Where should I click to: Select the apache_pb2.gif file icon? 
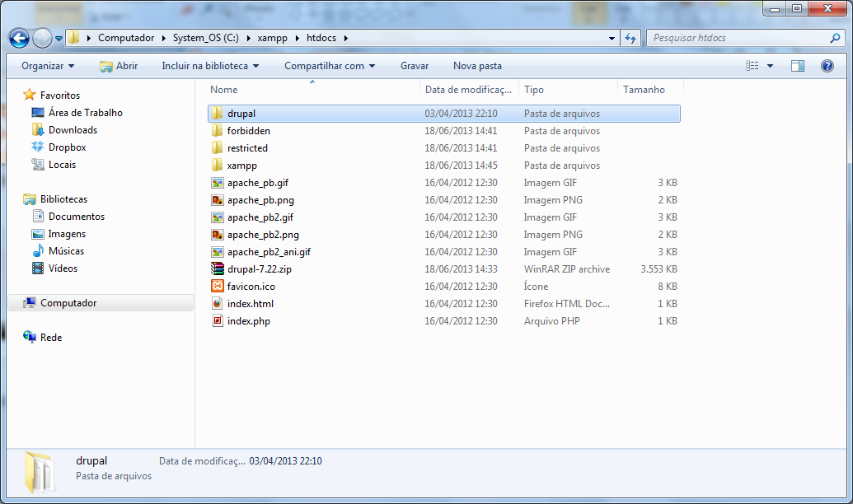pyautogui.click(x=217, y=217)
